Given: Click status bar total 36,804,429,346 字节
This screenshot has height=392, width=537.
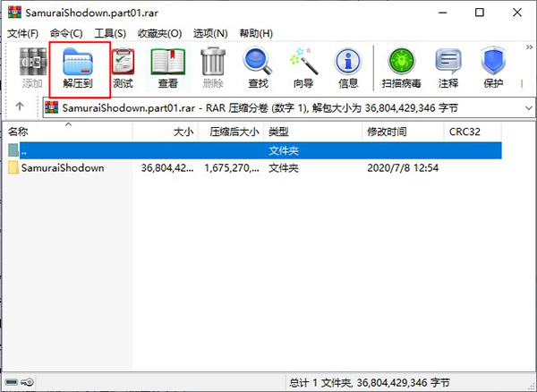Looking at the screenshot, I should coord(403,382).
